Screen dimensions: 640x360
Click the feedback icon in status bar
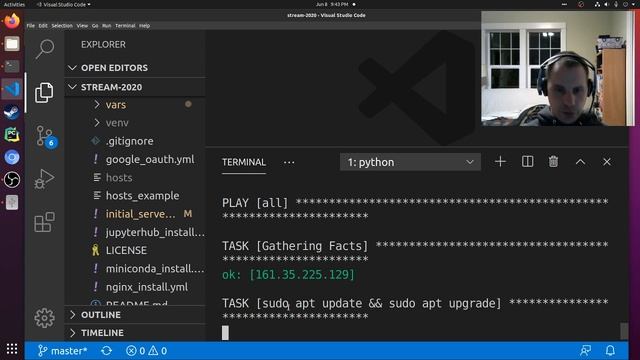coord(586,350)
